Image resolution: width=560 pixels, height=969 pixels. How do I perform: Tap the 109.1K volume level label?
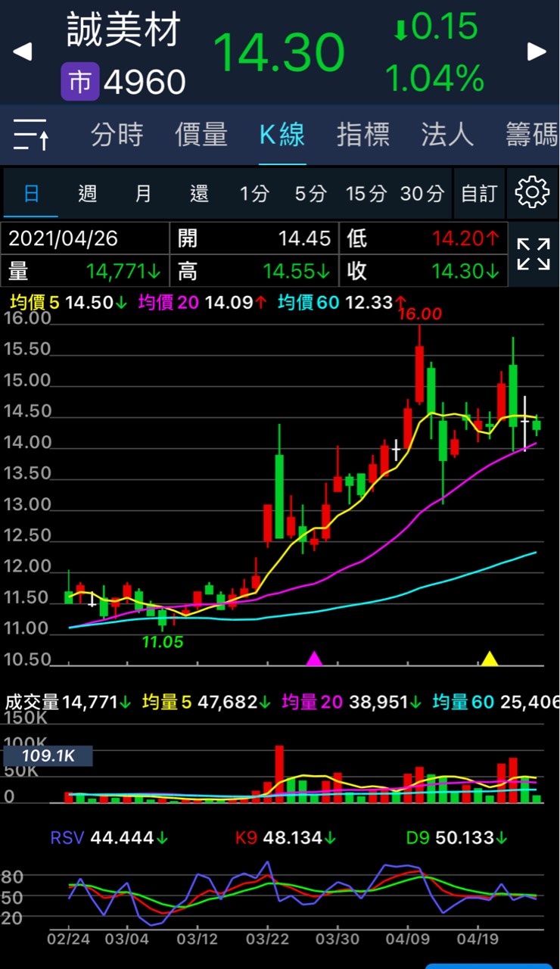[48, 756]
